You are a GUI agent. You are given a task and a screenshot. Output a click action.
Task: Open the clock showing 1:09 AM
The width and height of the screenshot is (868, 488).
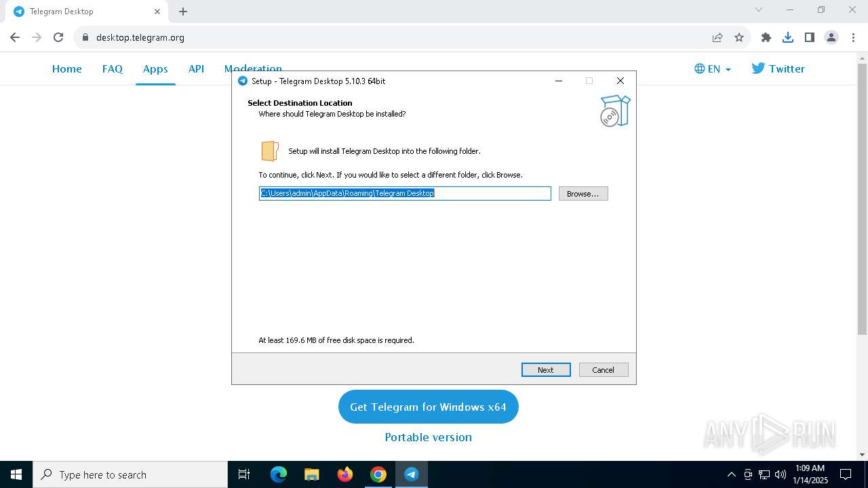pos(810,474)
